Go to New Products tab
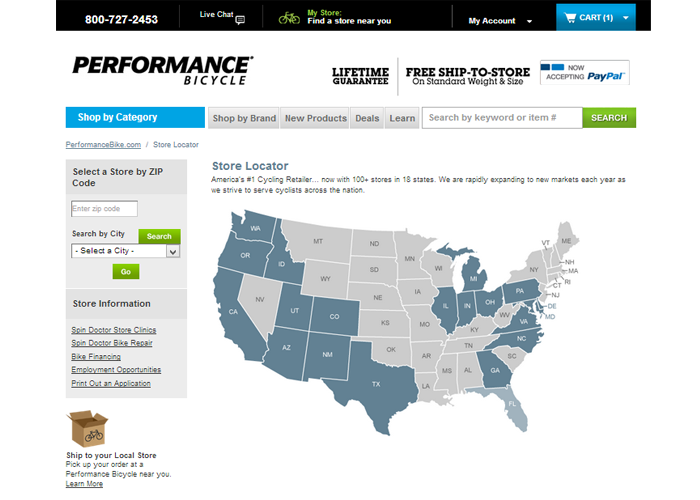This screenshot has width=700, height=500. tap(315, 118)
